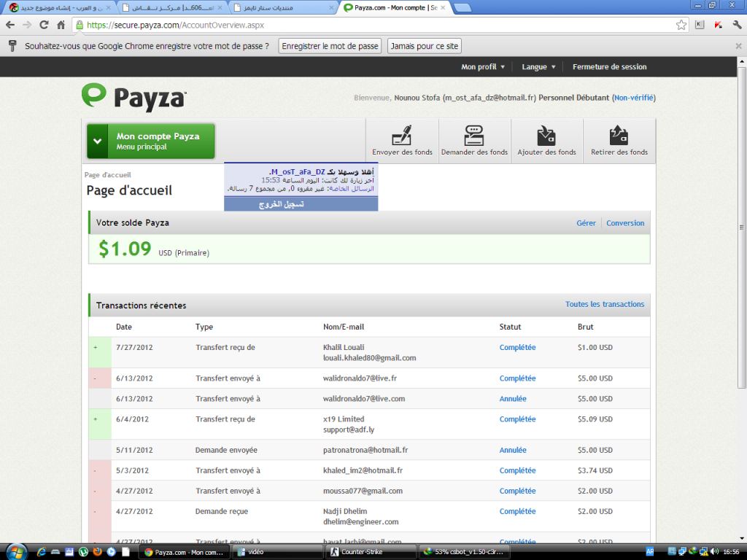Screen dimensions: 747x560
Task: Click Jamais pour ce site button
Action: (x=425, y=46)
